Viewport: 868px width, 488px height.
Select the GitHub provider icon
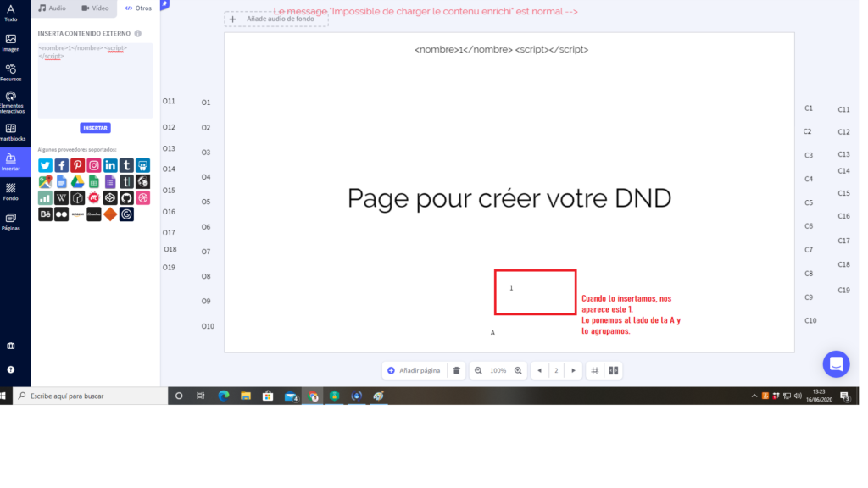click(x=126, y=198)
